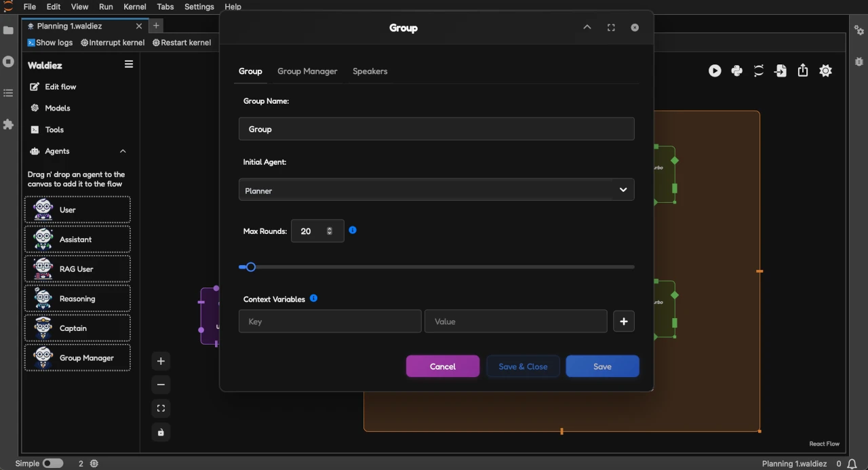The image size is (868, 470).
Task: Collapse the Agents section chevron
Action: tap(123, 151)
